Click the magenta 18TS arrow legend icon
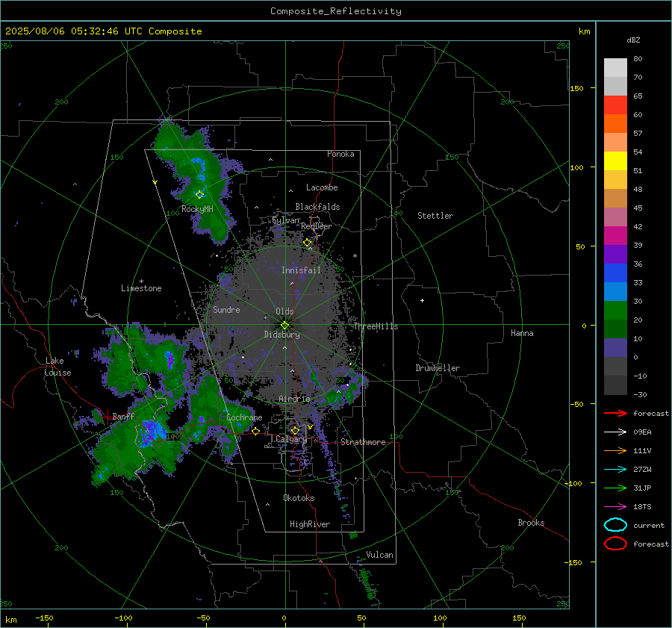The width and height of the screenshot is (672, 628). [x=615, y=506]
